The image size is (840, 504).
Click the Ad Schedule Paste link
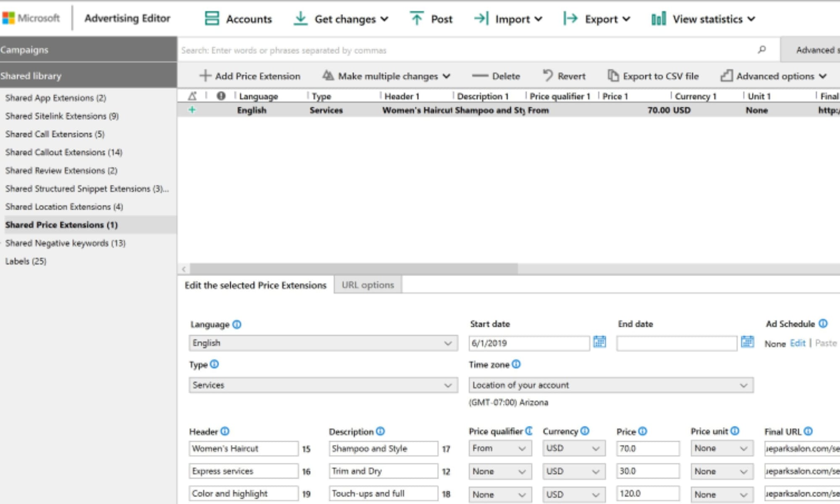point(826,343)
